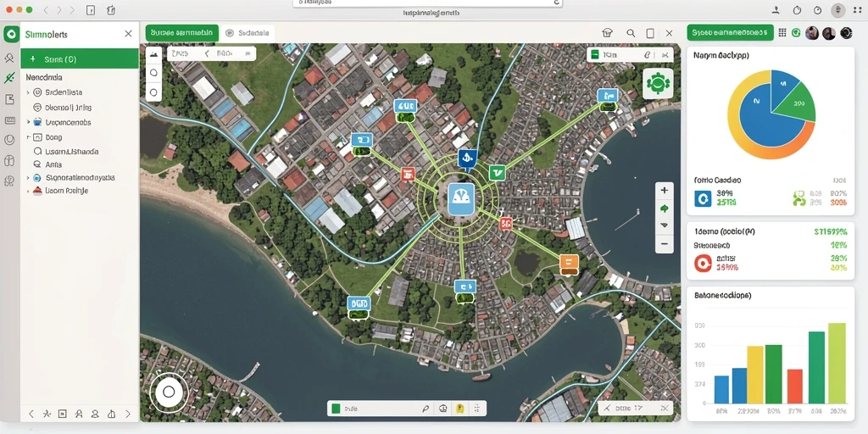
Task: Click the green circular refresh icon in header
Action: pos(796,33)
